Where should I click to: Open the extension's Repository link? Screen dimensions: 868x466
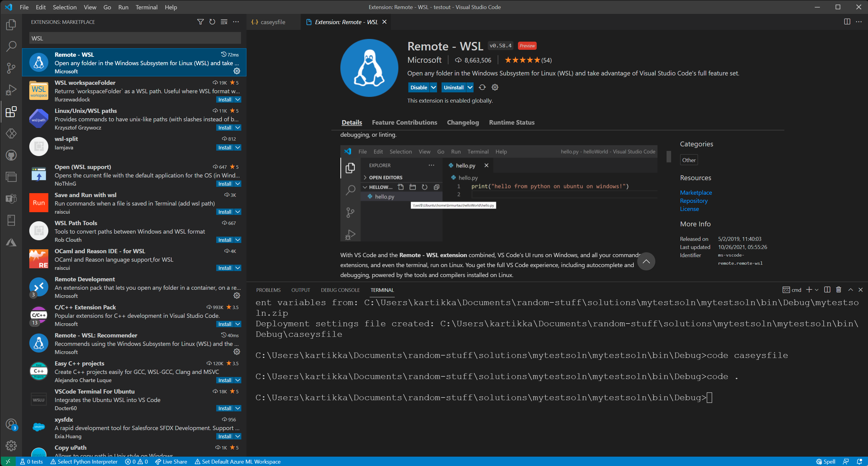[x=693, y=201]
